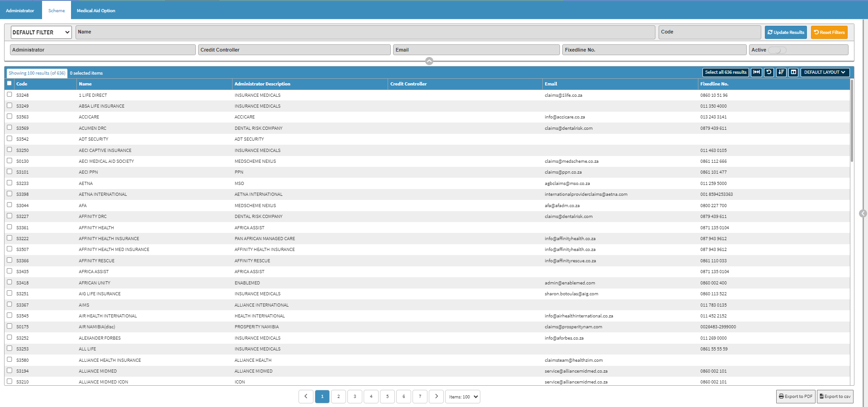Focus the Fixedline No. filter field
This screenshot has height=407, width=868.
click(x=654, y=50)
